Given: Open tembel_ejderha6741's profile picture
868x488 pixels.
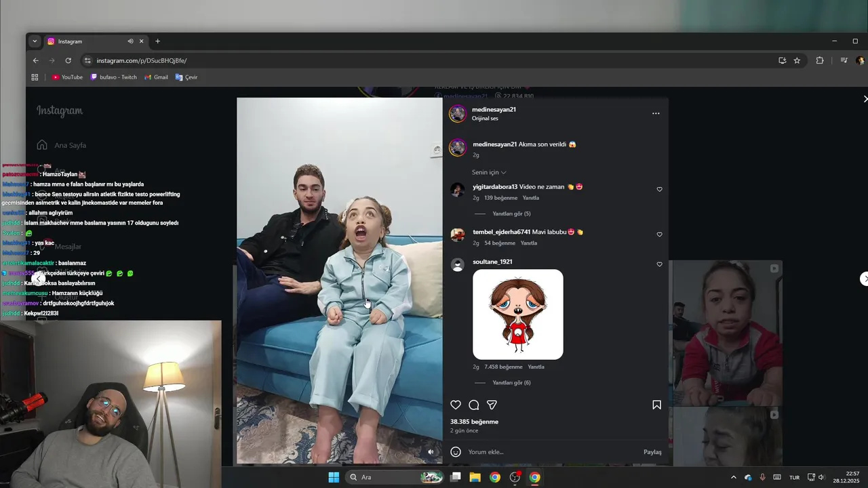Looking at the screenshot, I should (x=458, y=235).
